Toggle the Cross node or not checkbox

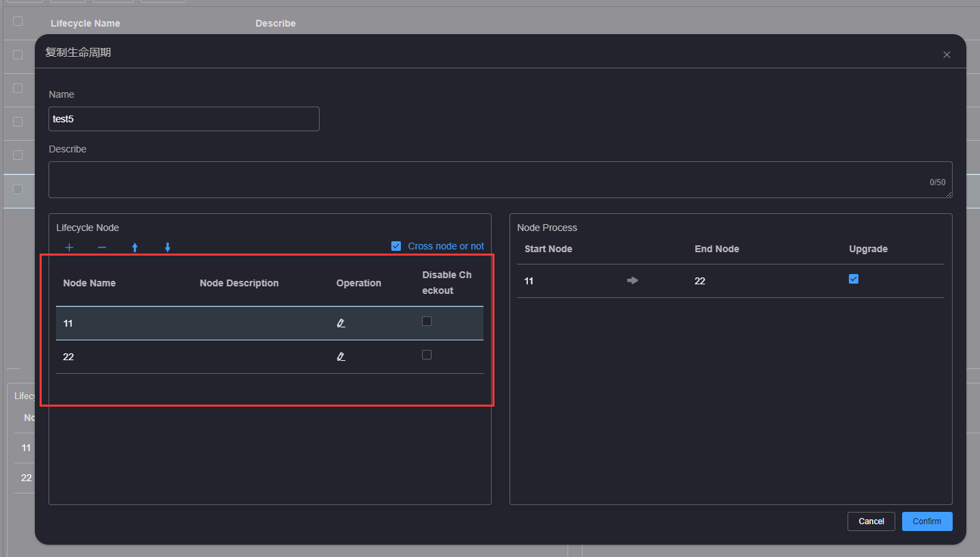click(x=396, y=246)
